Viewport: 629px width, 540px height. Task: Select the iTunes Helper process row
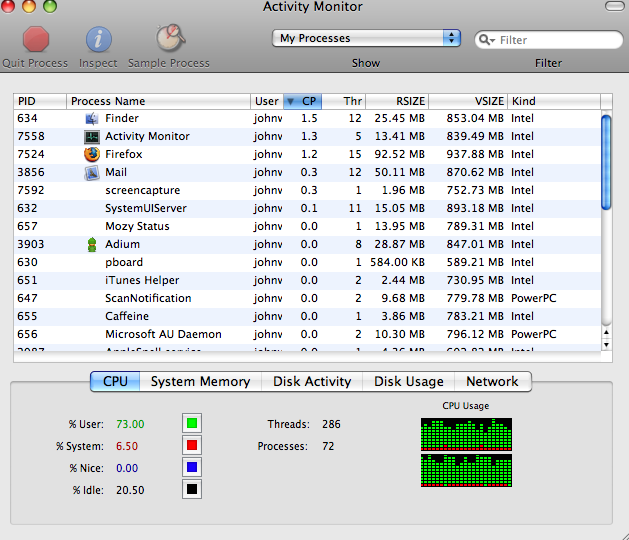coord(307,280)
